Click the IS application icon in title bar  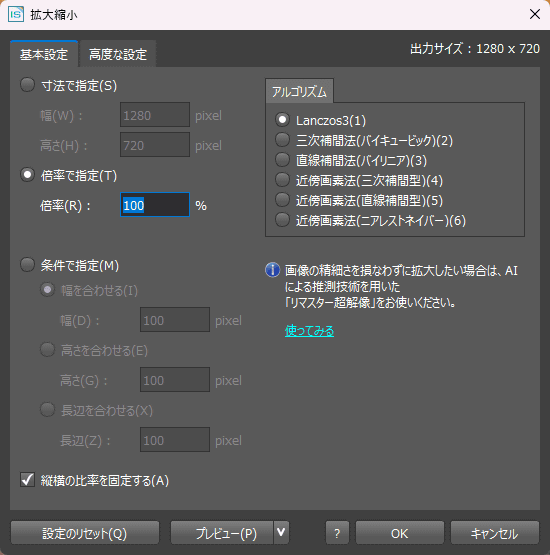16,14
